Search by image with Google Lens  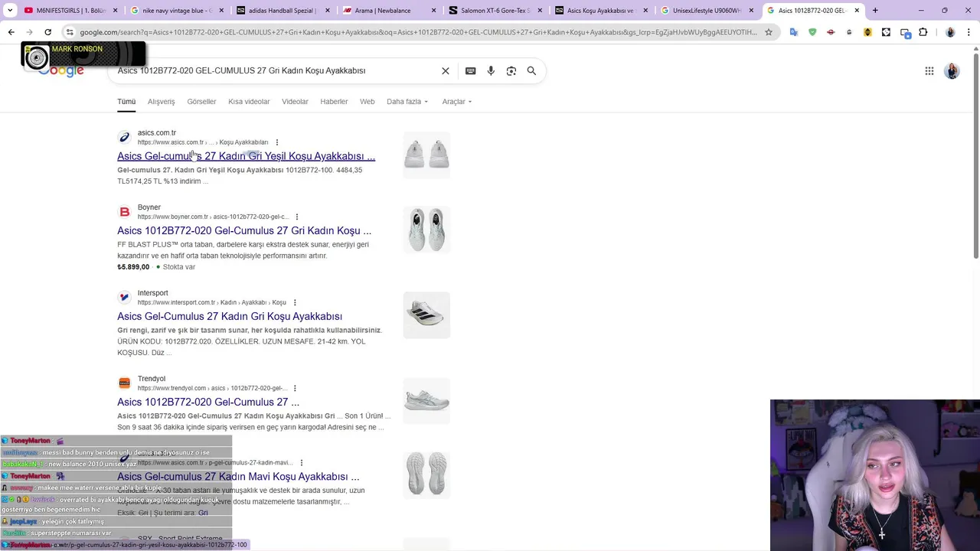point(511,70)
